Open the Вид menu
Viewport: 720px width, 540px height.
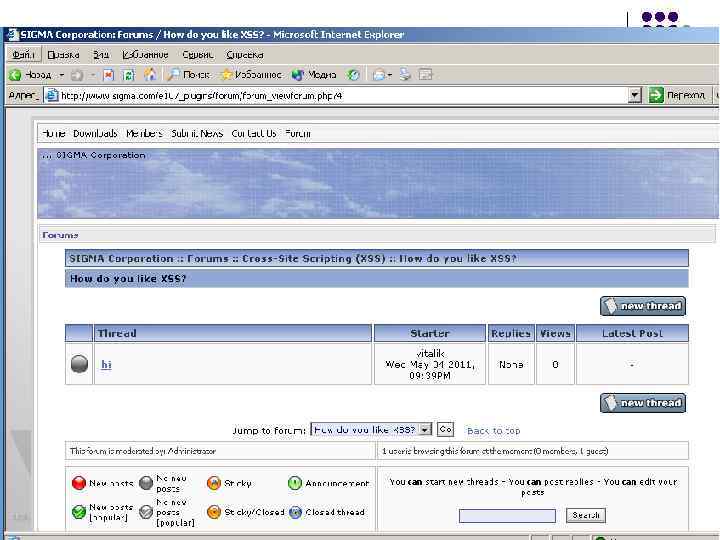click(101, 55)
